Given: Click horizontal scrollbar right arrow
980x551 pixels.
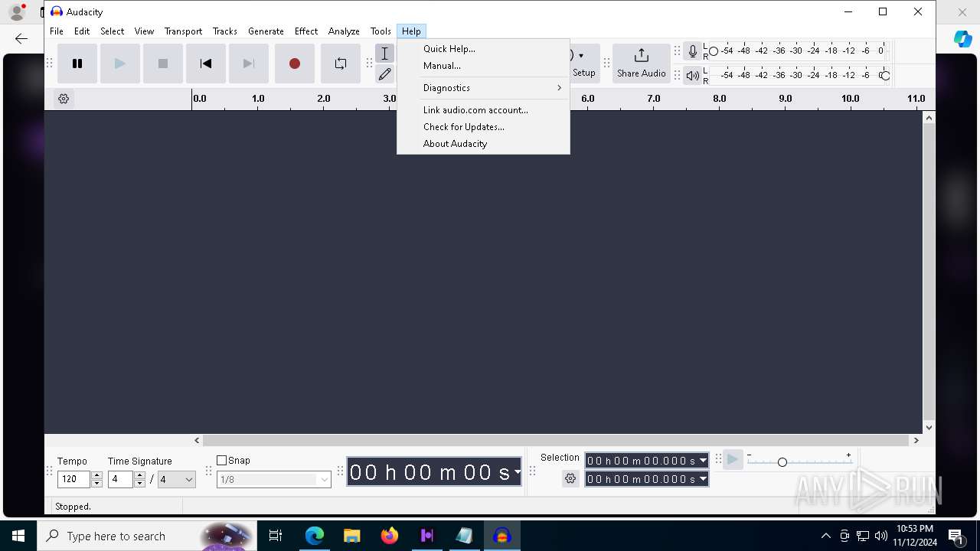Looking at the screenshot, I should click(916, 441).
